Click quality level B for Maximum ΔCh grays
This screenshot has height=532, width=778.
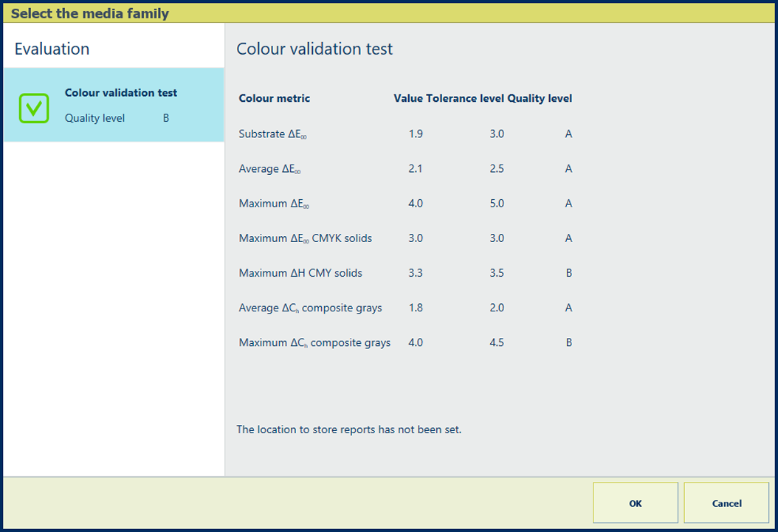[568, 342]
